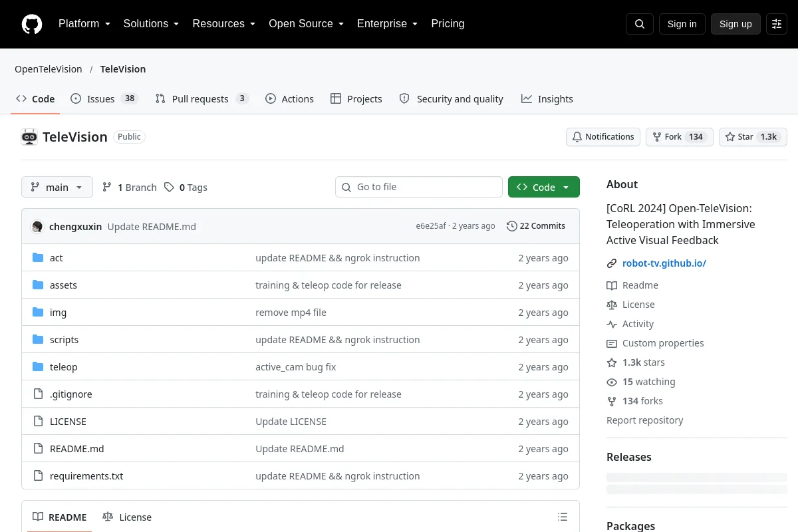
Task: Select the README tab below files
Action: 60,517
